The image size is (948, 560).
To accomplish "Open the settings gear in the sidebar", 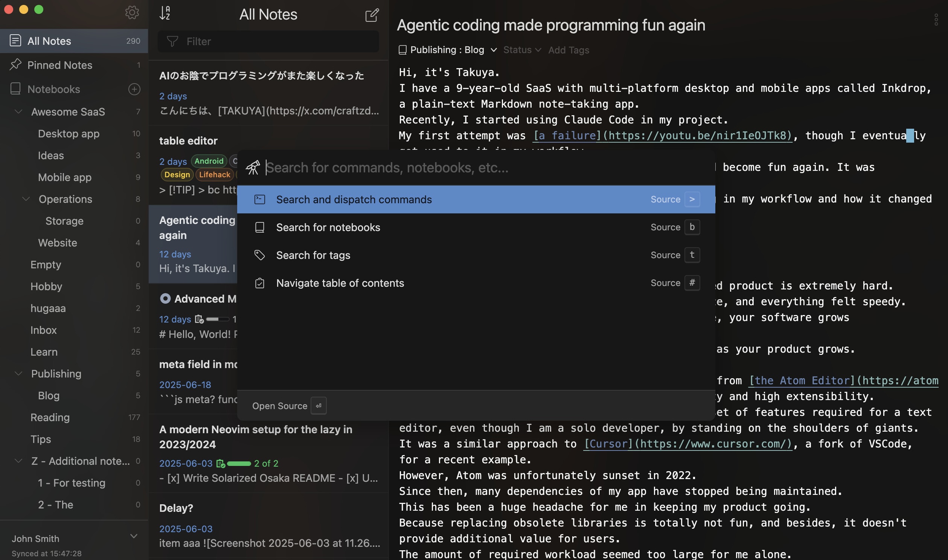I will pyautogui.click(x=132, y=13).
